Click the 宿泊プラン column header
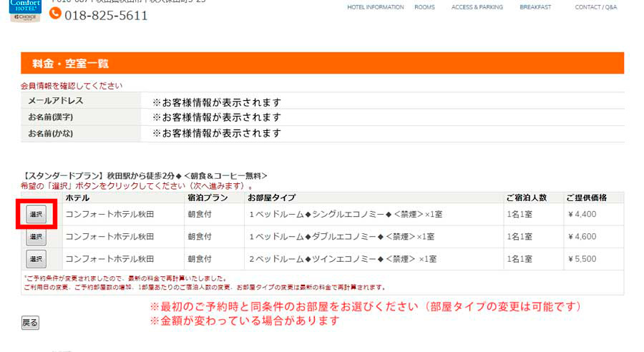Image resolution: width=644 pixels, height=352 pixels. (208, 197)
